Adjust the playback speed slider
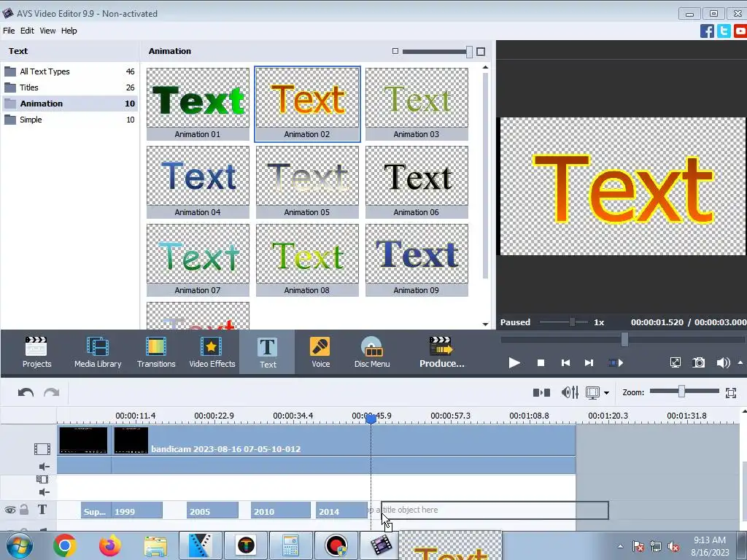The height and width of the screenshot is (560, 747). point(572,322)
